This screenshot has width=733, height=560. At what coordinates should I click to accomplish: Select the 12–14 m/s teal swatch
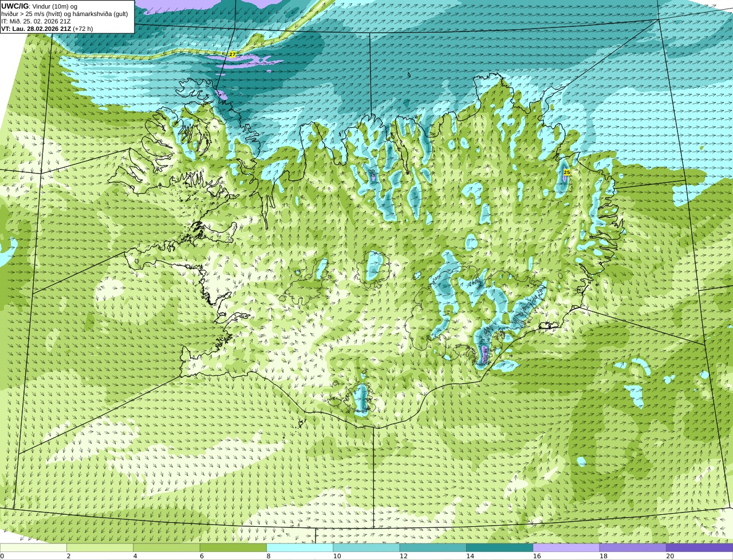433,547
